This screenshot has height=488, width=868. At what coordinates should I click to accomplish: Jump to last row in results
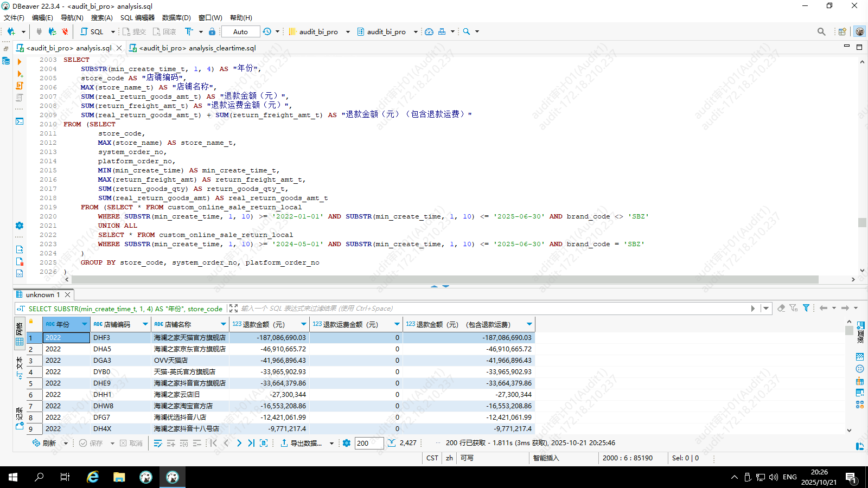tap(251, 443)
